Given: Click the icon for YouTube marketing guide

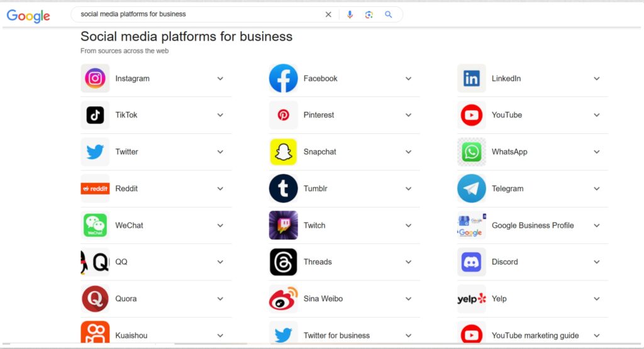Looking at the screenshot, I should pos(472,333).
